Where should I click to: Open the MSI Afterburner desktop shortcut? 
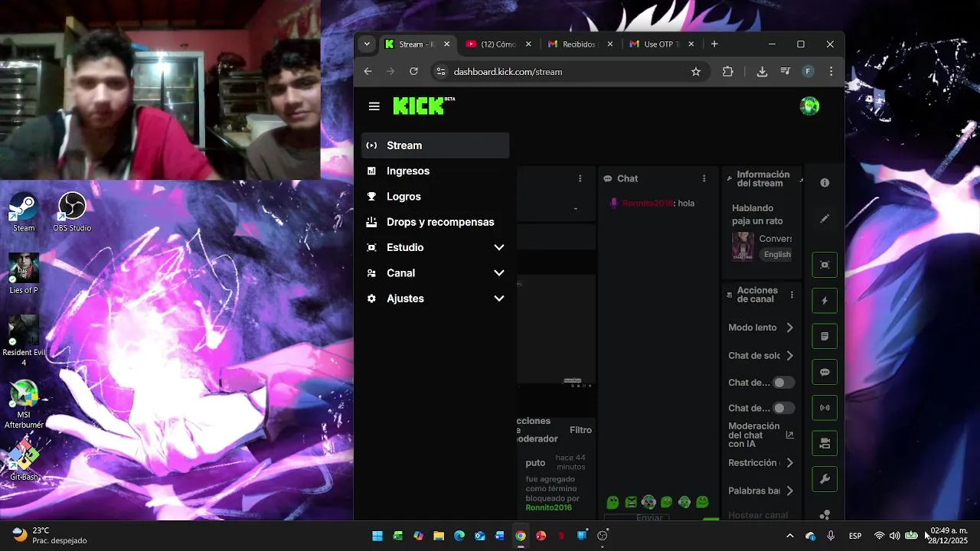[24, 404]
